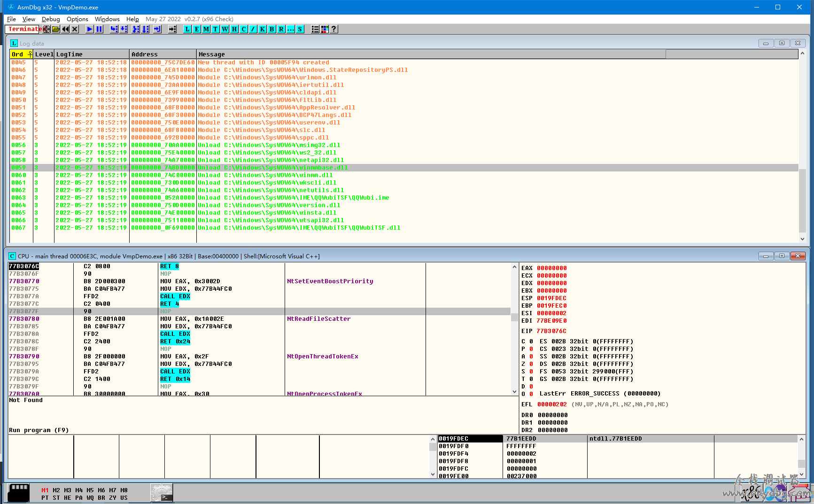Click the step over toolbar icon

click(x=124, y=29)
